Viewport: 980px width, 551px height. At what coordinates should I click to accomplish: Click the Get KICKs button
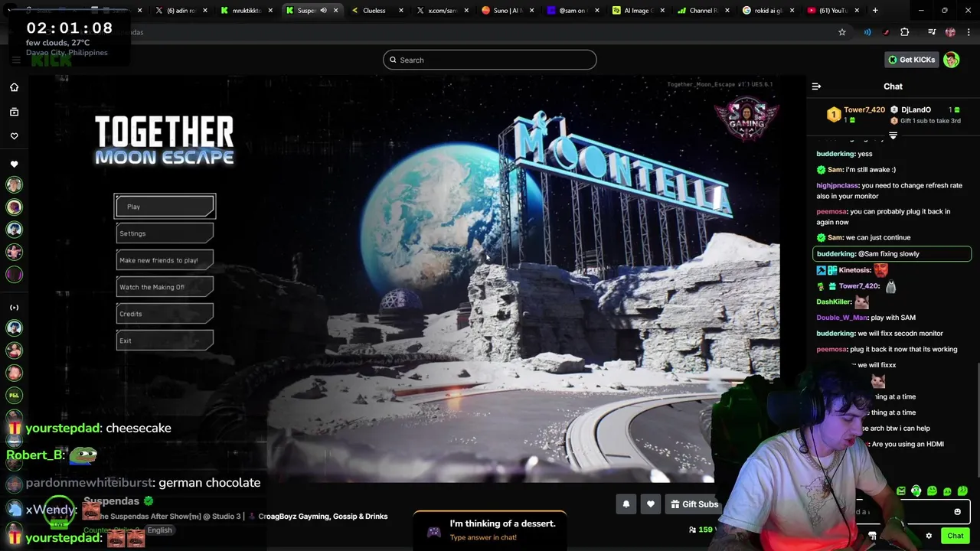pyautogui.click(x=911, y=60)
